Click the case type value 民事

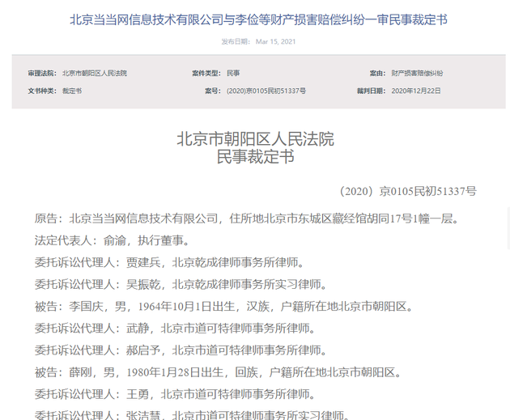(x=233, y=73)
